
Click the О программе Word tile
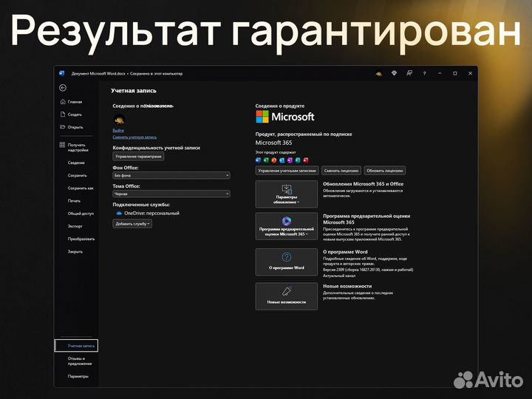pyautogui.click(x=287, y=262)
